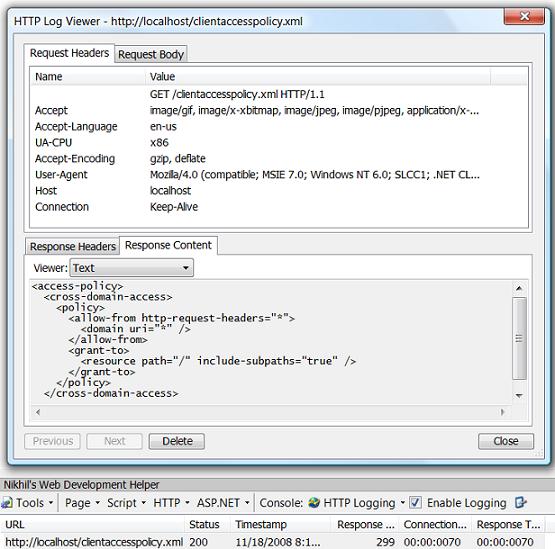Click the HTTP Logging globe icon
This screenshot has width=555, height=549.
pyautogui.click(x=314, y=503)
